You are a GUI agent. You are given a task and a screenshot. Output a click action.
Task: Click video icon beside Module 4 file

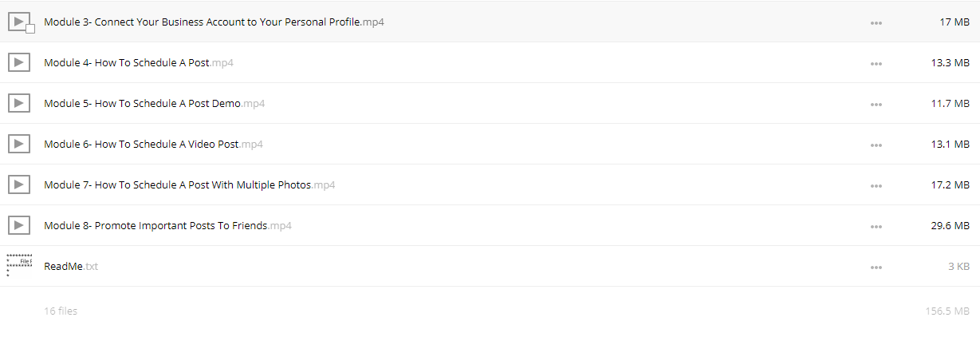19,62
